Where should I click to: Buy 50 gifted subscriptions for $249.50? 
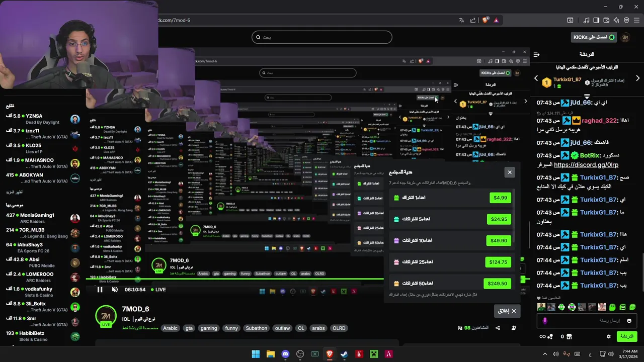(x=498, y=283)
